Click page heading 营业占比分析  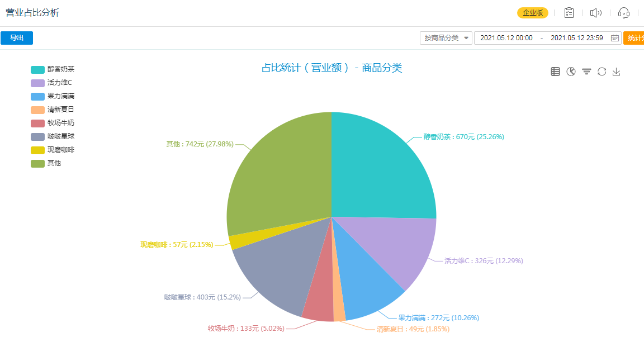pos(32,13)
